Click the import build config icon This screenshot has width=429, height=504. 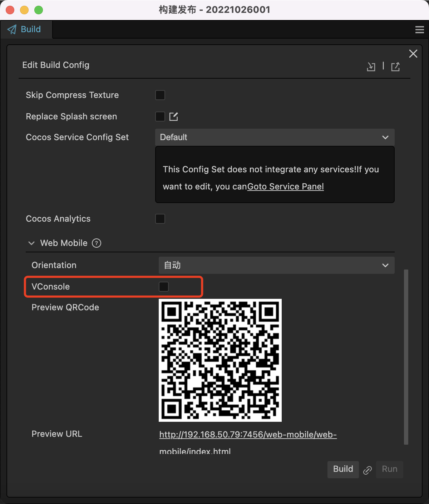pyautogui.click(x=371, y=67)
